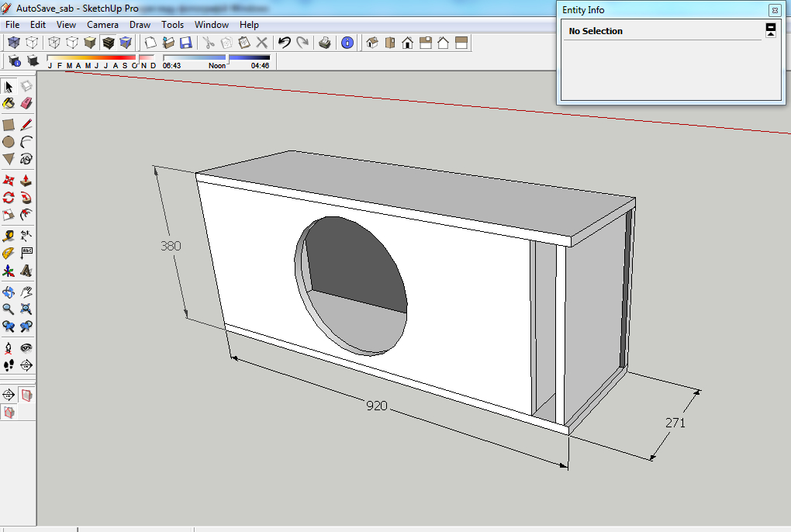791x532 pixels.
Task: Toggle Show/Hide Shadows button
Action: tap(33, 61)
